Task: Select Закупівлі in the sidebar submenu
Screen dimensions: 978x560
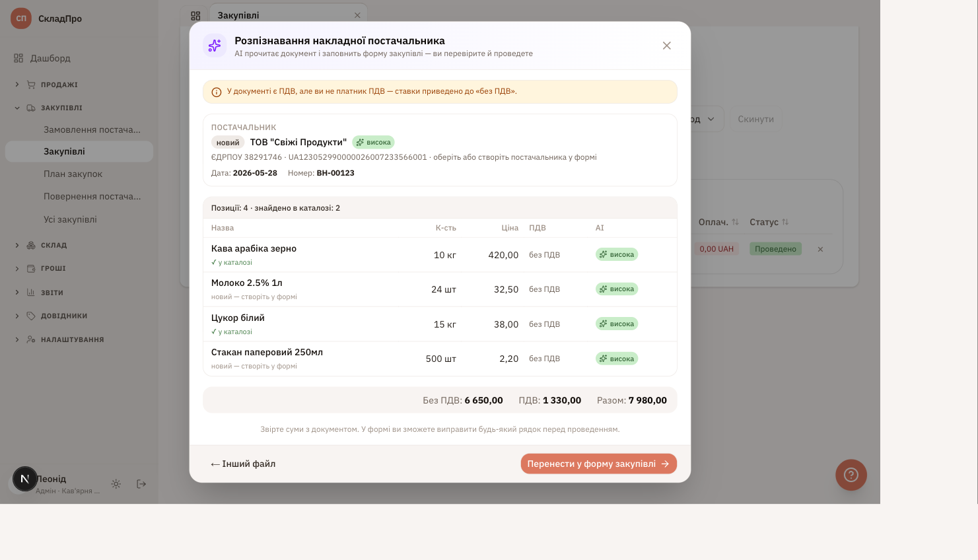Action: coord(79,151)
